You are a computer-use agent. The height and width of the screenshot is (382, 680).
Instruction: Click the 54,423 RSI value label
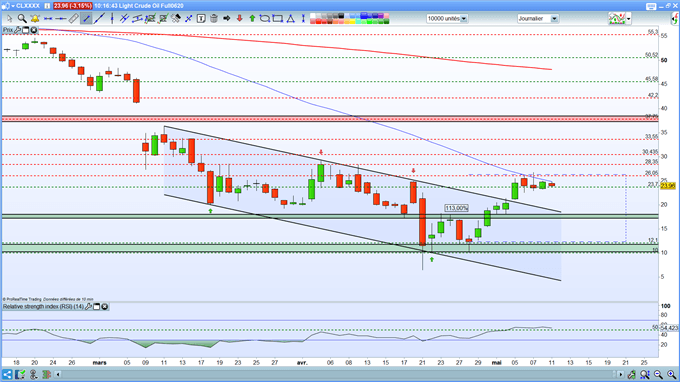click(x=670, y=328)
